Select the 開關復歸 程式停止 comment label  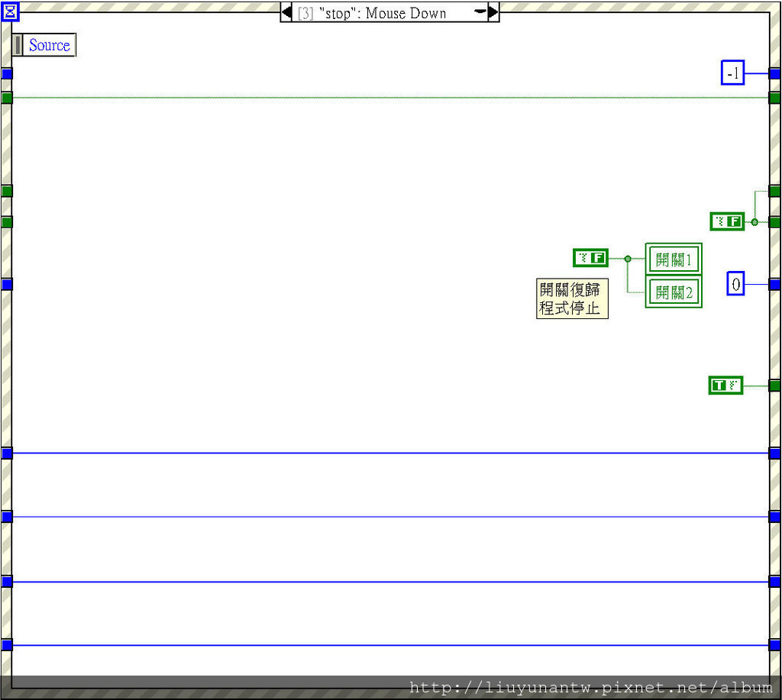572,298
